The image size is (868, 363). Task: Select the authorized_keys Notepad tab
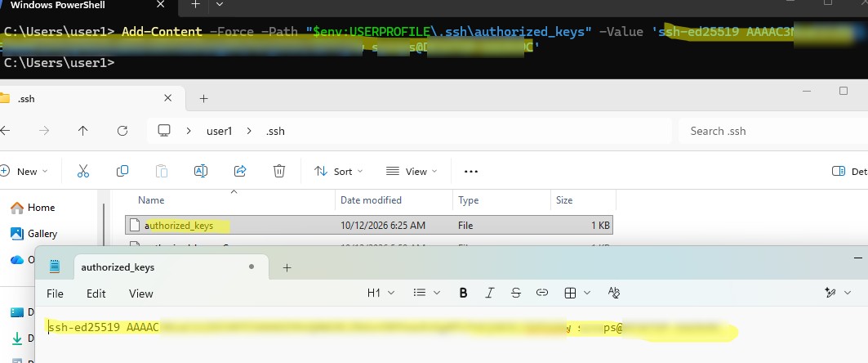(171, 267)
